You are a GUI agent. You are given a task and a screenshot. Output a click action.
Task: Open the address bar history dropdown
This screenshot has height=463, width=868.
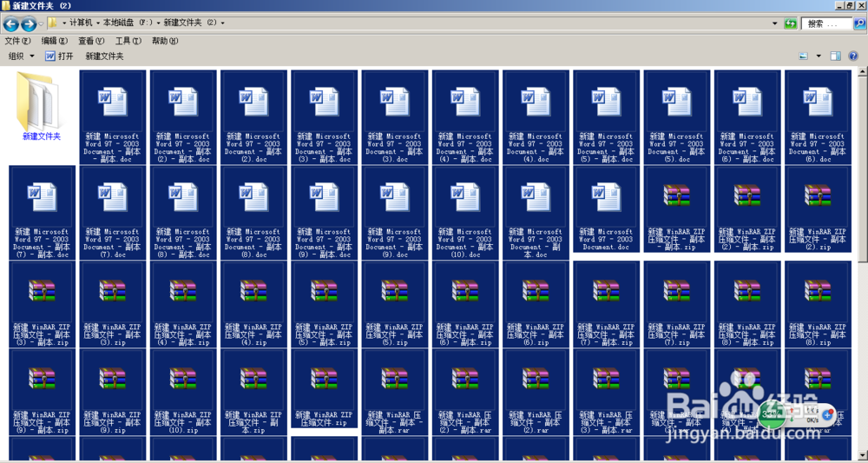coord(775,23)
